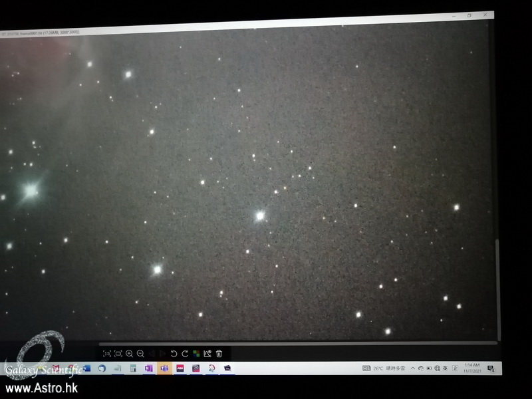Open OneNote from the taskbar
This screenshot has height=399, width=532.
[x=149, y=368]
